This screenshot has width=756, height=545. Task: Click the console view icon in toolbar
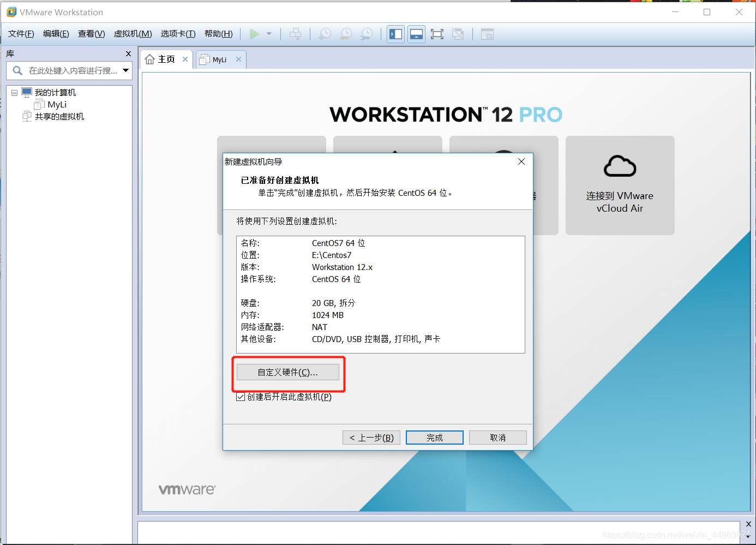point(487,34)
